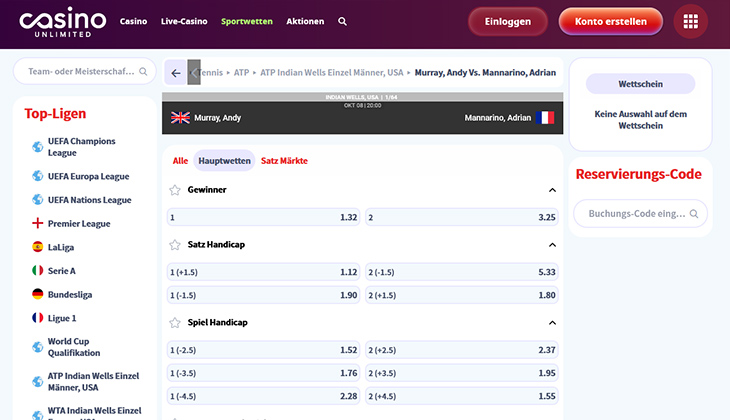Select Satz Handicap 2 (-1.5) at 5.33
The image size is (730, 420).
coord(461,272)
